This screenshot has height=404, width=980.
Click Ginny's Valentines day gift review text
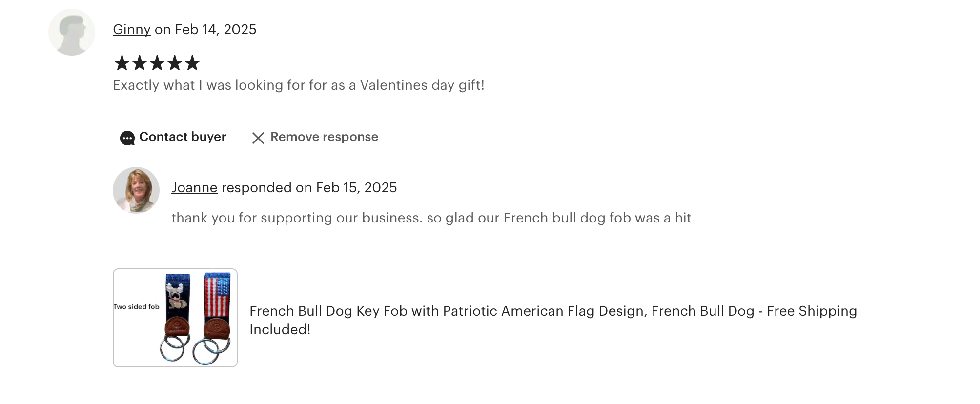[299, 85]
